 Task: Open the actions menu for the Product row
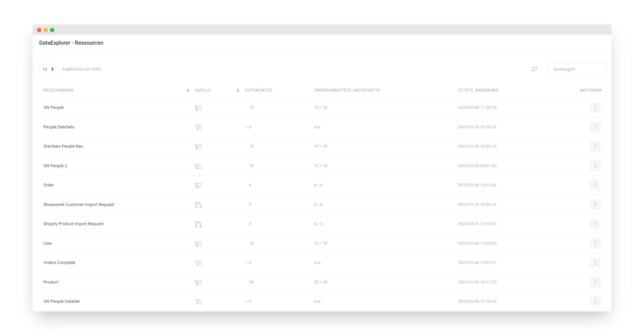click(x=595, y=282)
